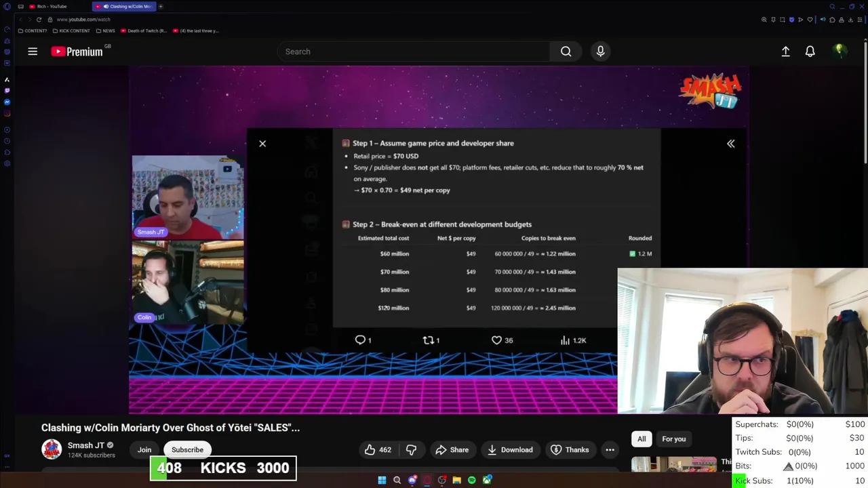Open Windows Start menu

pyautogui.click(x=382, y=480)
